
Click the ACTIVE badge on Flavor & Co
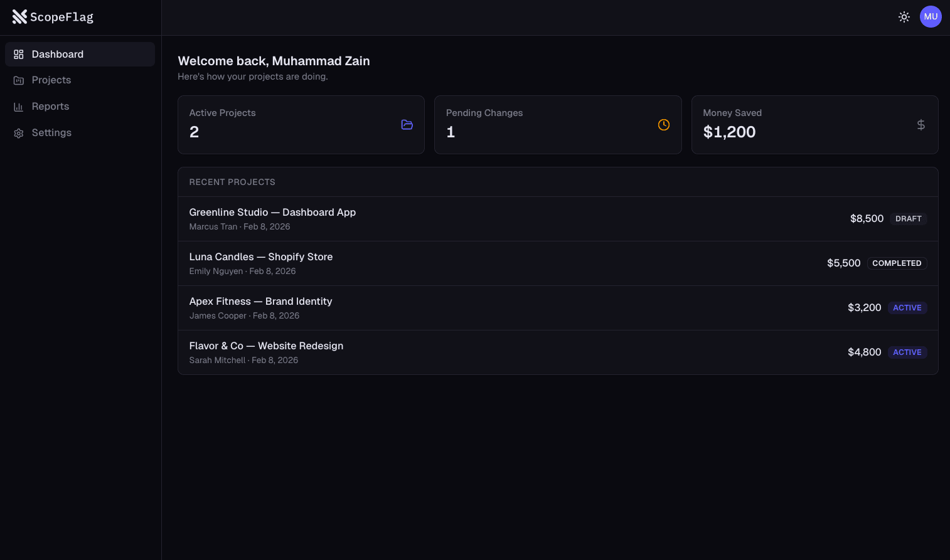[x=907, y=352]
